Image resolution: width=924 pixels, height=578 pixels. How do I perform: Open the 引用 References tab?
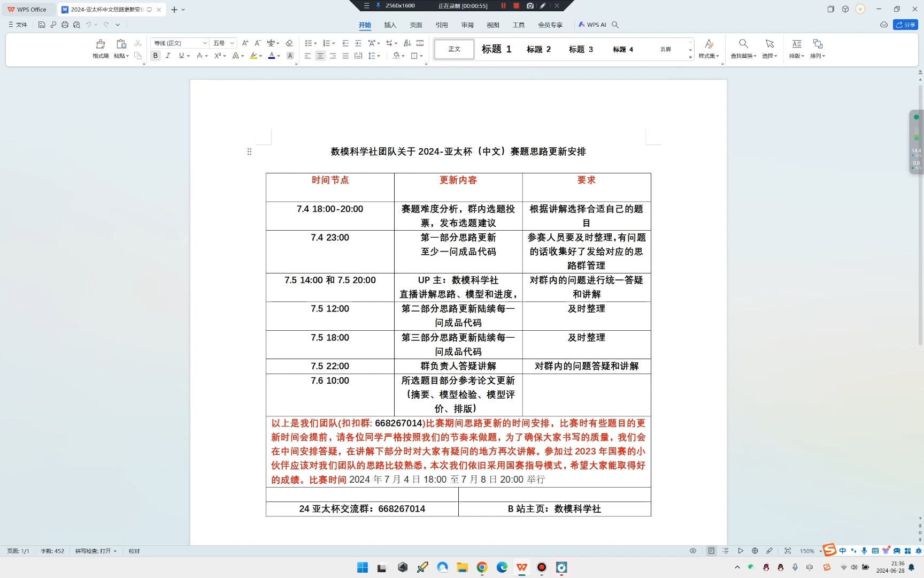tap(441, 25)
